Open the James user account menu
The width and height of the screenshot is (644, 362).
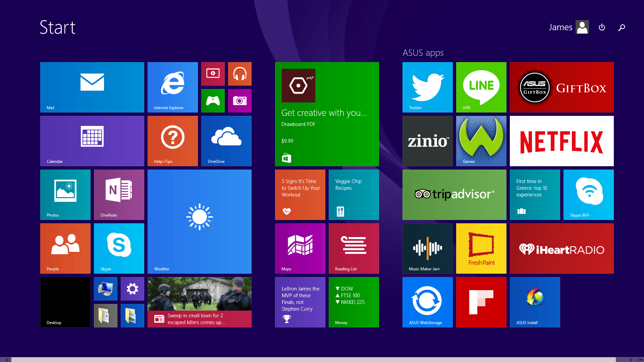coord(569,27)
